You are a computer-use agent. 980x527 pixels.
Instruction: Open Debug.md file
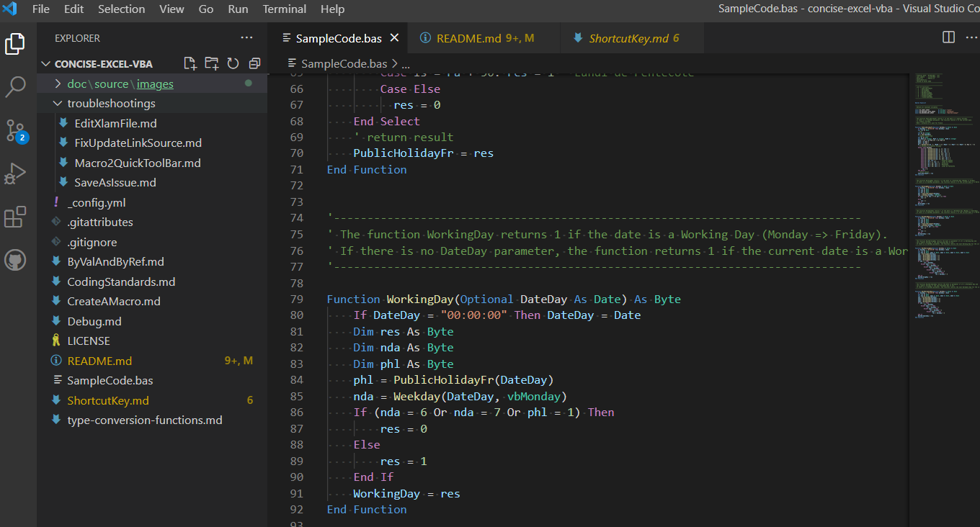152,321
